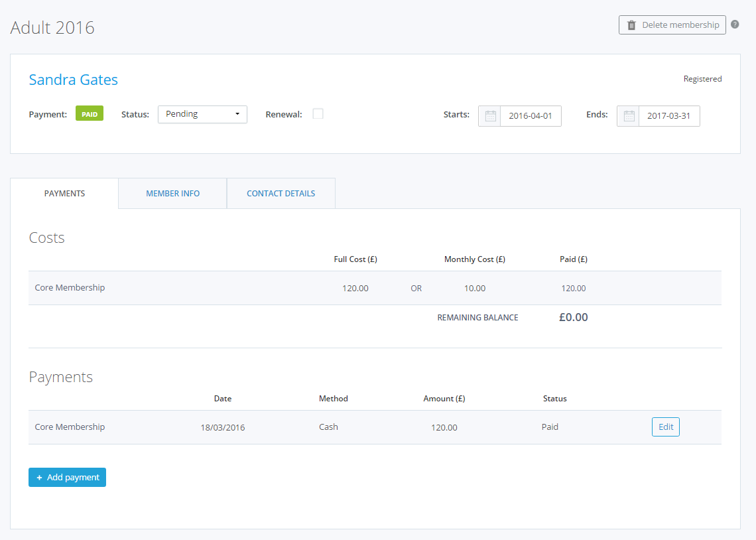Screen dimensions: 756x540
Task: Click the green PAID payment badge
Action: pyautogui.click(x=90, y=114)
